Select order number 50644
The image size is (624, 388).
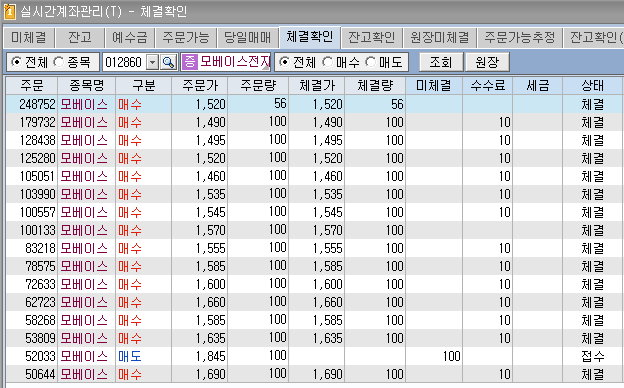pos(40,374)
